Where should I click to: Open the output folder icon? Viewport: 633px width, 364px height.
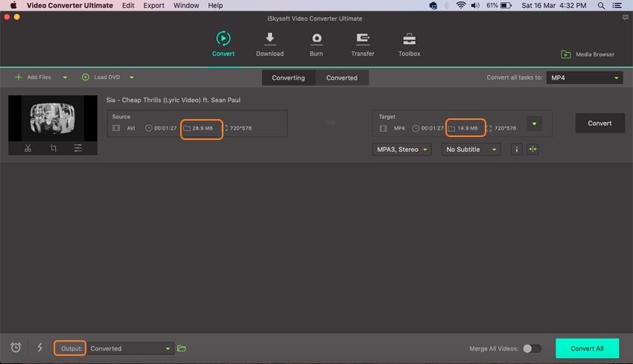click(182, 348)
